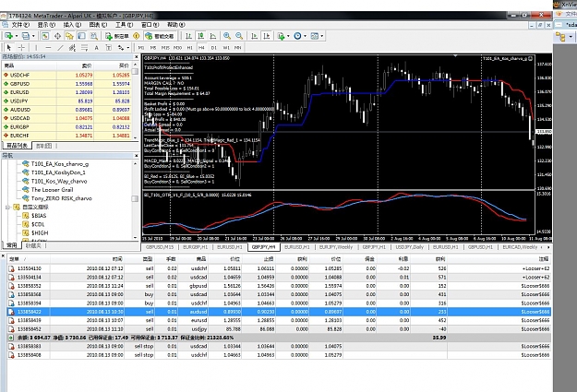The height and width of the screenshot is (392, 577).
Task: Switch chart to M1 timeframe
Action: pos(141,47)
